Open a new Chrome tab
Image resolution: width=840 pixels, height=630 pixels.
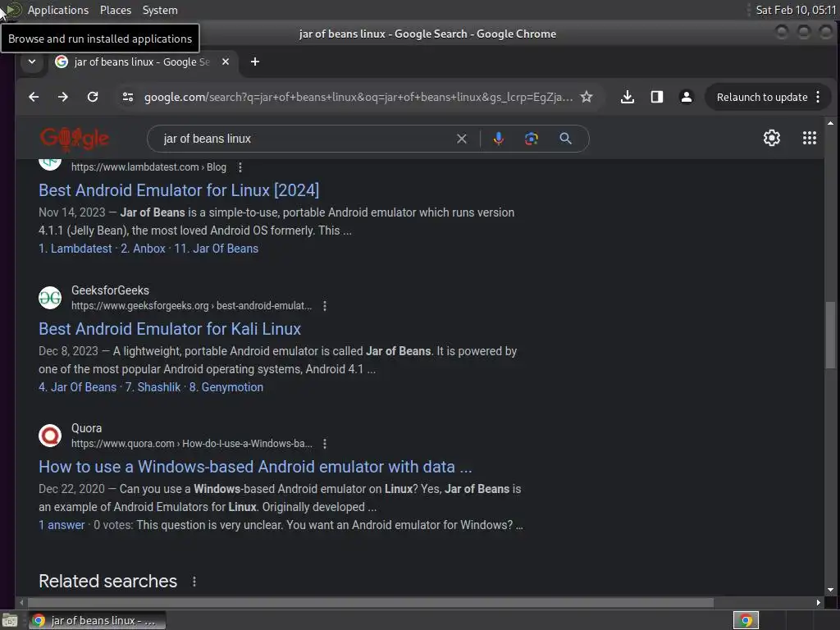(255, 62)
